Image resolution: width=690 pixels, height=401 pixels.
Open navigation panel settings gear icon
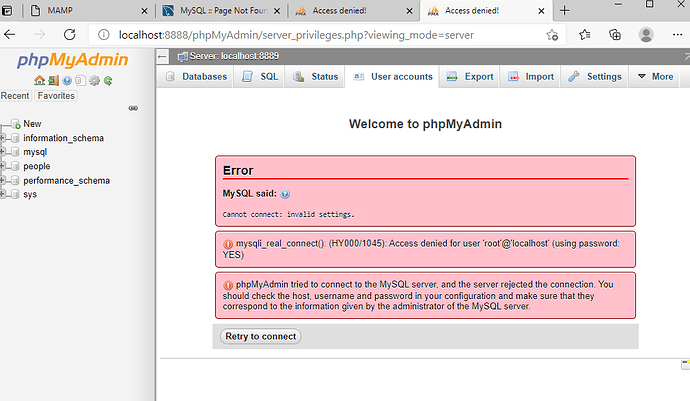pos(94,81)
